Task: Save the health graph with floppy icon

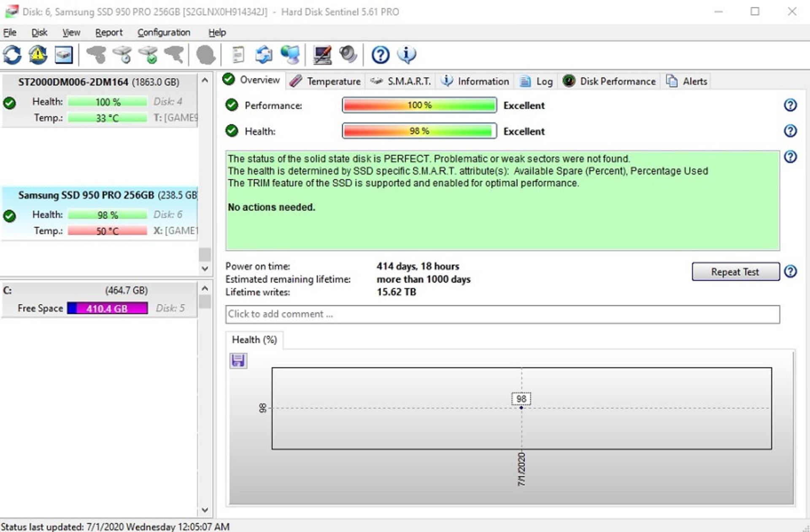Action: click(x=238, y=361)
